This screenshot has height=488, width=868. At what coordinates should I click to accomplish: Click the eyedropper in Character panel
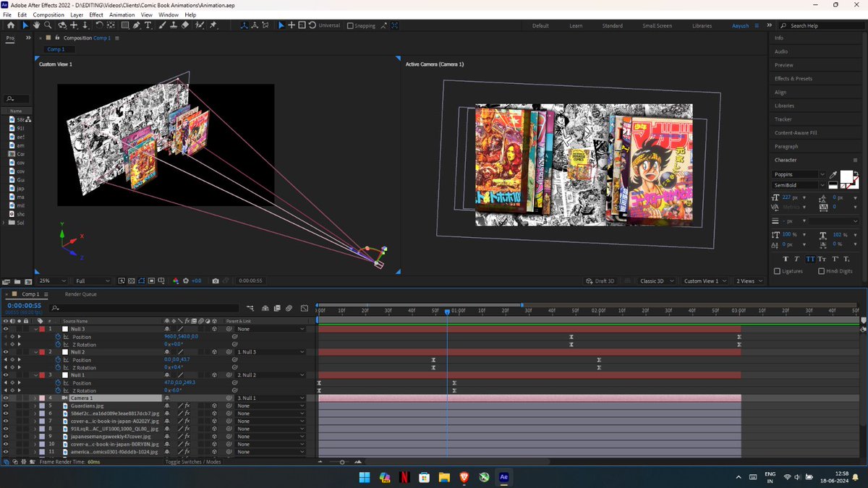pos(833,175)
